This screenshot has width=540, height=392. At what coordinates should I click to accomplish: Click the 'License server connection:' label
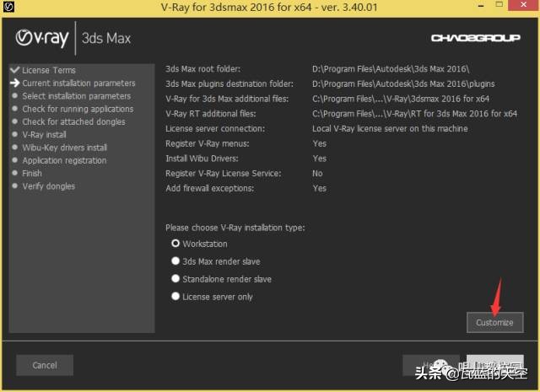point(215,129)
